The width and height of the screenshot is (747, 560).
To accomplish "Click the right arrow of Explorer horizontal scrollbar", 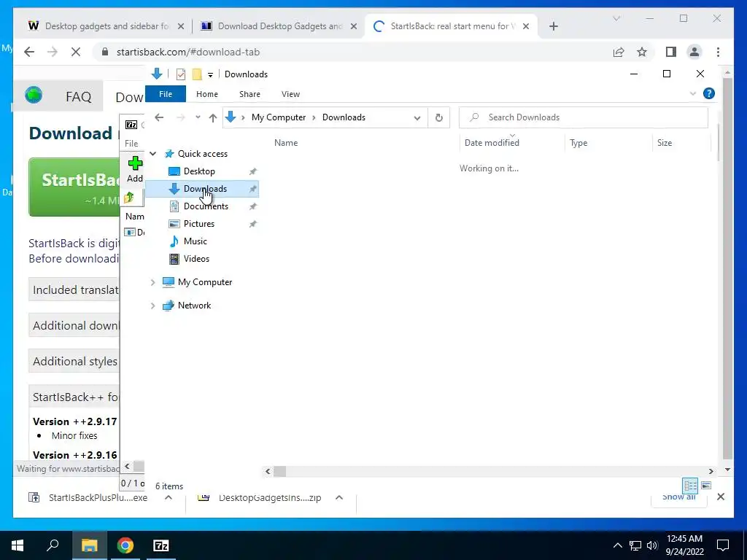I will tap(711, 472).
